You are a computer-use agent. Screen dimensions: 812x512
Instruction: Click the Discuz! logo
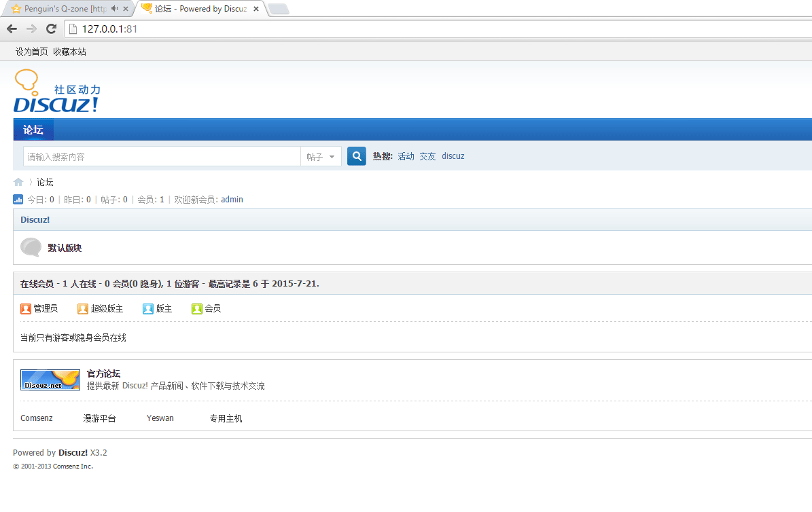[x=56, y=92]
